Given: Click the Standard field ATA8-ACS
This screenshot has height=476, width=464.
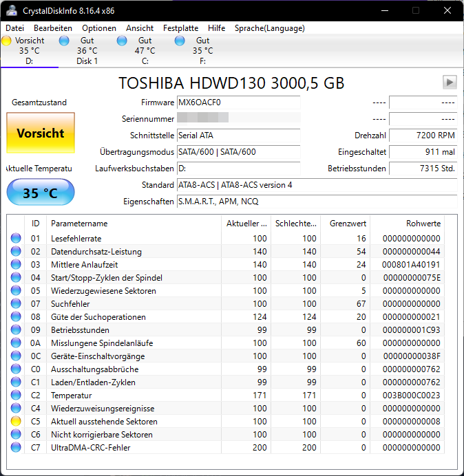Looking at the screenshot, I should [x=317, y=185].
